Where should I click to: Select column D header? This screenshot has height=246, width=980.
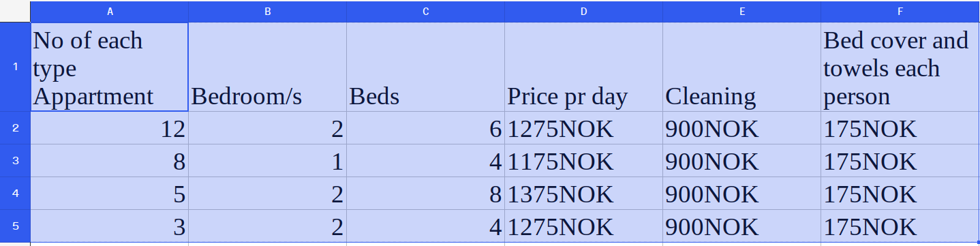click(583, 12)
